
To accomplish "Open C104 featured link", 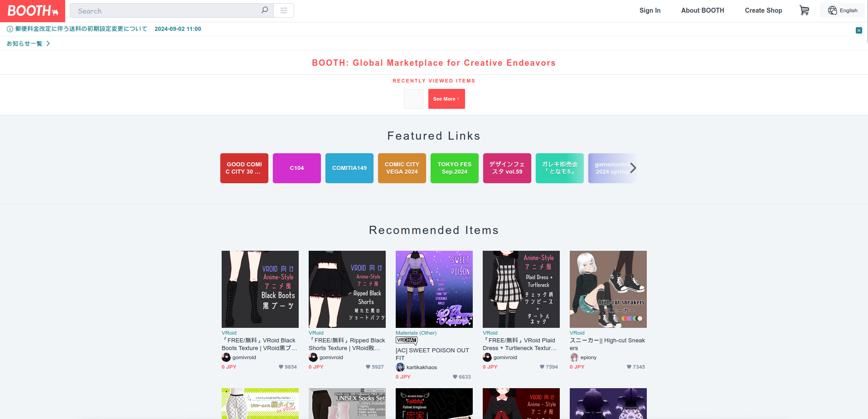I will pos(297,168).
